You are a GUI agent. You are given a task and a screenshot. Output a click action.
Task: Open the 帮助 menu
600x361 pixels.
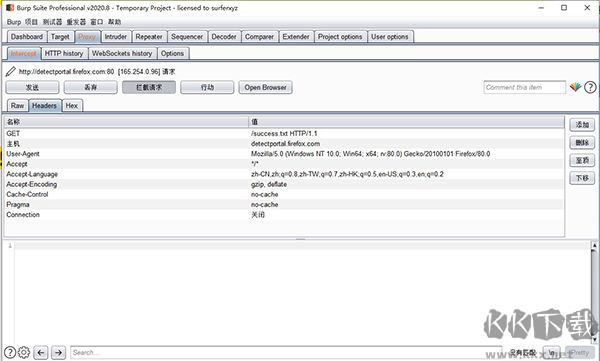pyautogui.click(x=114, y=22)
